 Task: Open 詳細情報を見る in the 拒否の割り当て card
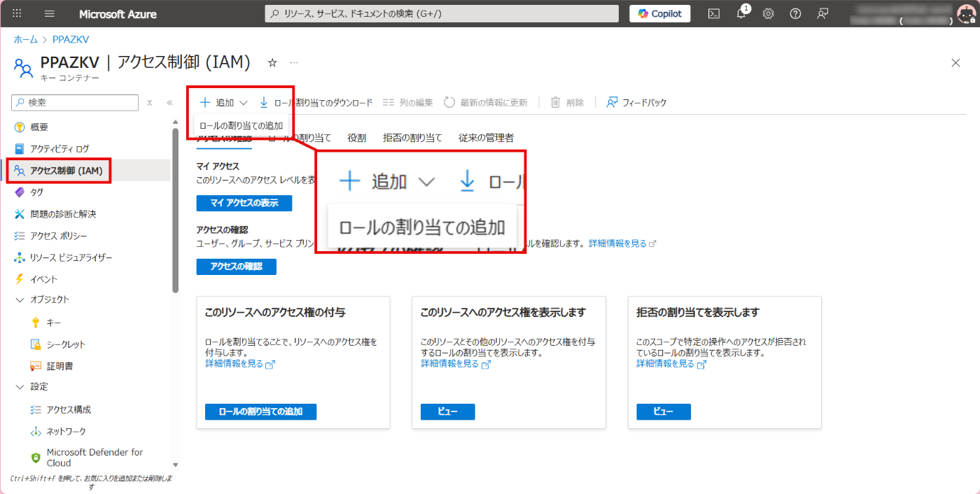671,364
